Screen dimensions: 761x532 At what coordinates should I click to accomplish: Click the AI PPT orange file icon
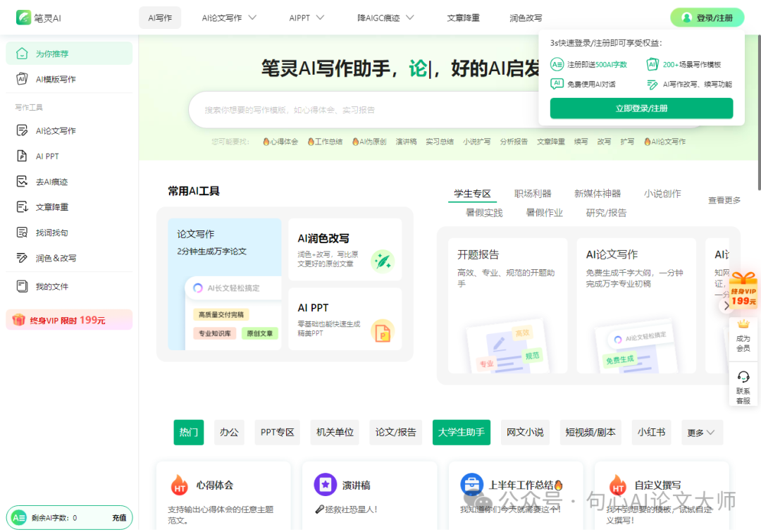(383, 331)
